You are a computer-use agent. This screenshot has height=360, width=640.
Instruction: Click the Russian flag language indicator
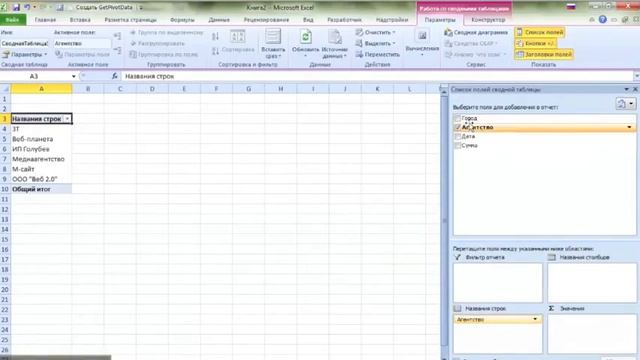(571, 7)
